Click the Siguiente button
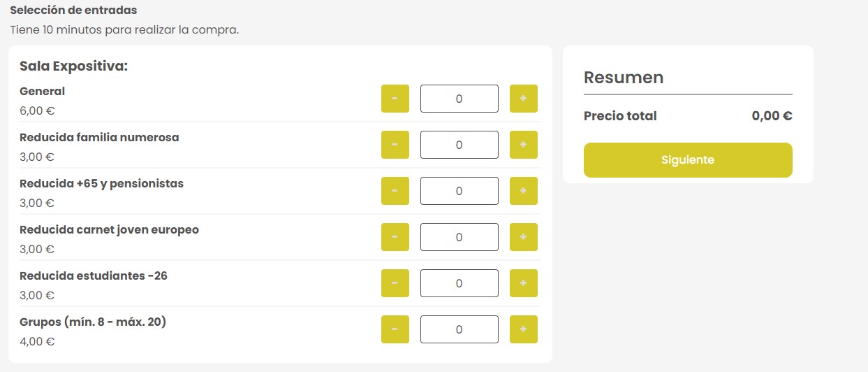Screen dimensions: 868x372 coord(688,160)
